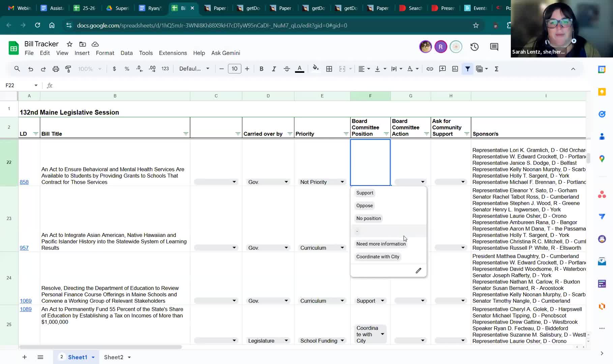Open the font family dropdown

(x=194, y=69)
